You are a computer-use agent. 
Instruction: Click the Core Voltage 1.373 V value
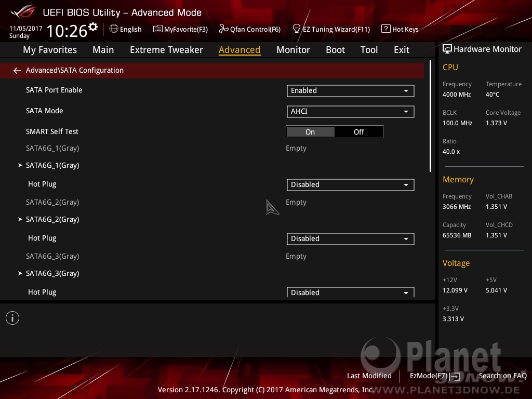click(x=496, y=123)
